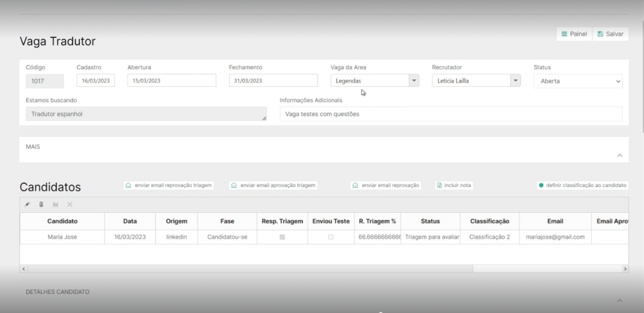Viewport: 644px width, 313px height.
Task: Click enviar email aprovação triagem
Action: (274, 186)
